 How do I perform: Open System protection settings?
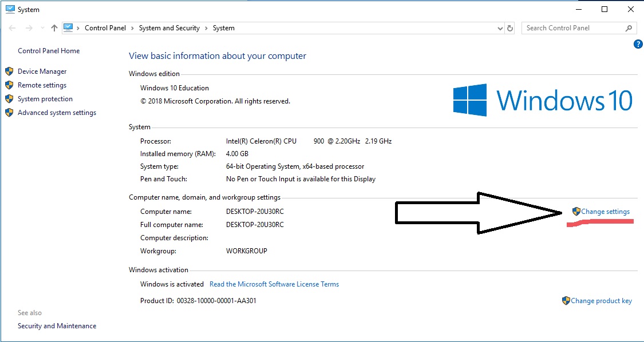click(45, 99)
